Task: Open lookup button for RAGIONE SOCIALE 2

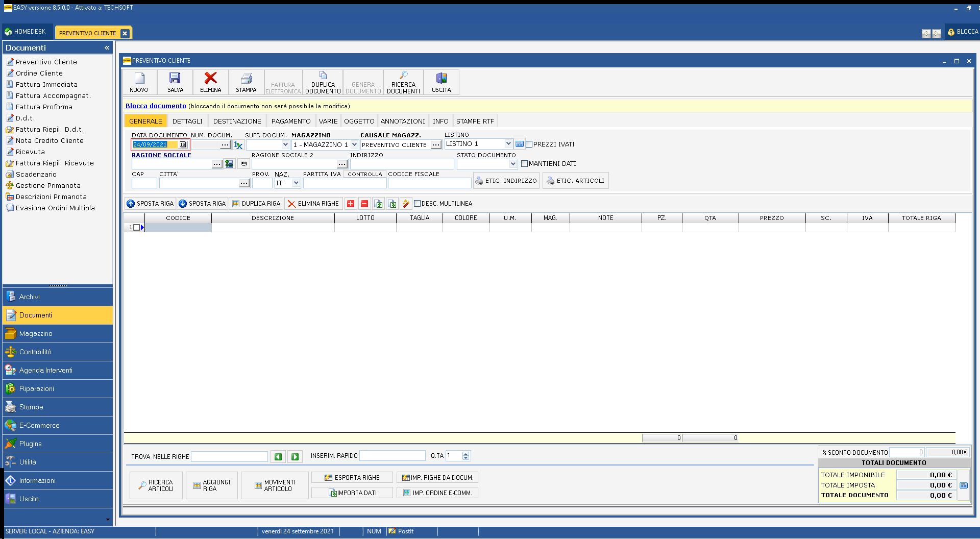Action: [x=342, y=164]
